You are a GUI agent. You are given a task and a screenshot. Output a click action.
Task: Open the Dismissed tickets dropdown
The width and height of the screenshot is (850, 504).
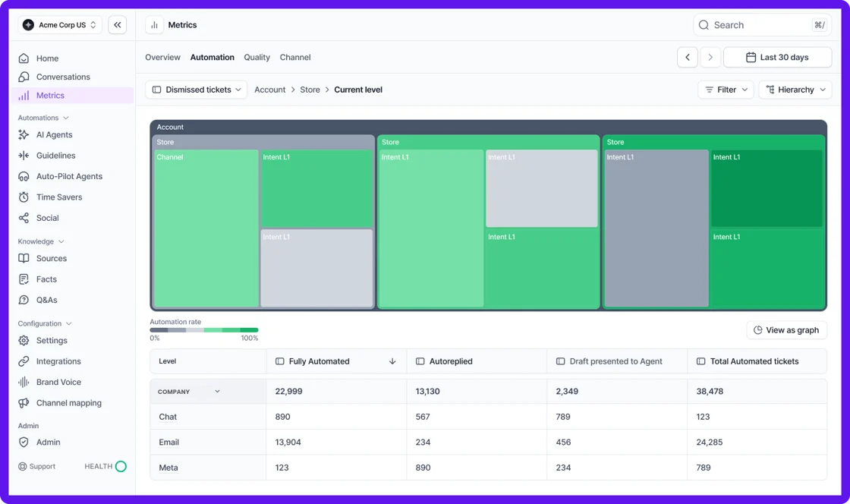click(196, 89)
